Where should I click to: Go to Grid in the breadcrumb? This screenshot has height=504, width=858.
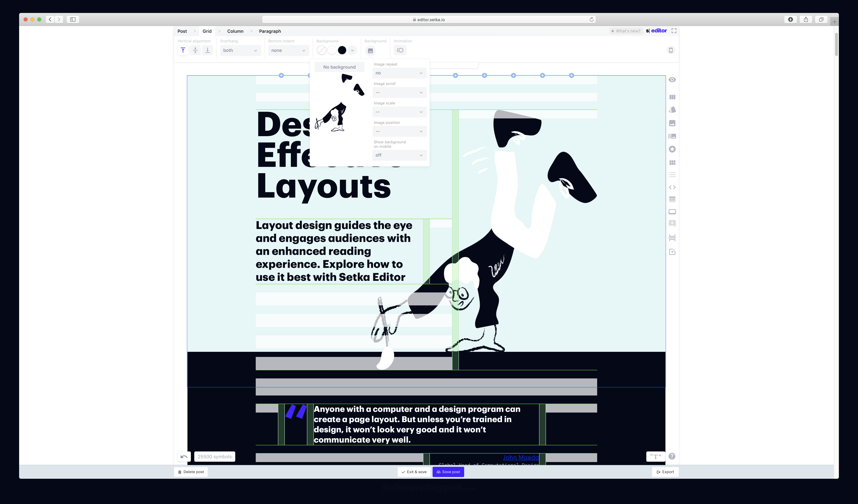point(207,31)
